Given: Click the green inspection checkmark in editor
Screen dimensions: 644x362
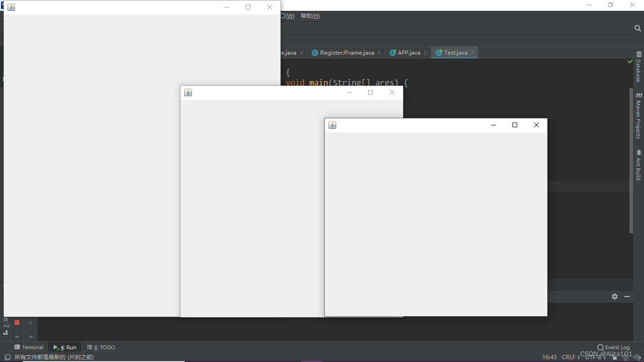Looking at the screenshot, I should coord(630,62).
